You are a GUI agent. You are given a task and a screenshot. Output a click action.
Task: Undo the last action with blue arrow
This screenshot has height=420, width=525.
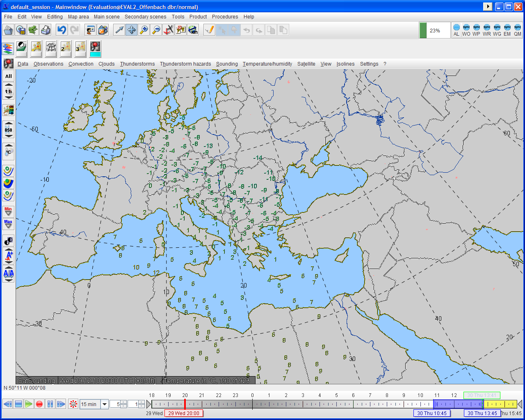62,30
